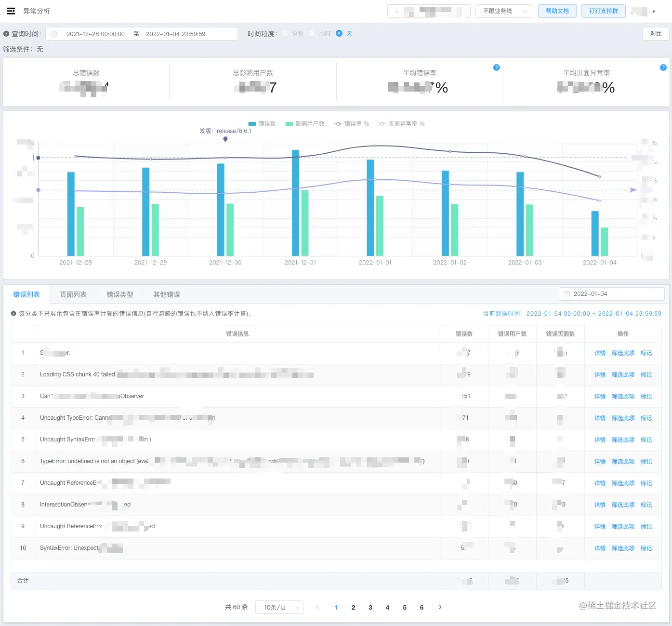Click the start date 2021-12-28 00:00:00 field
672x626 pixels.
click(95, 34)
